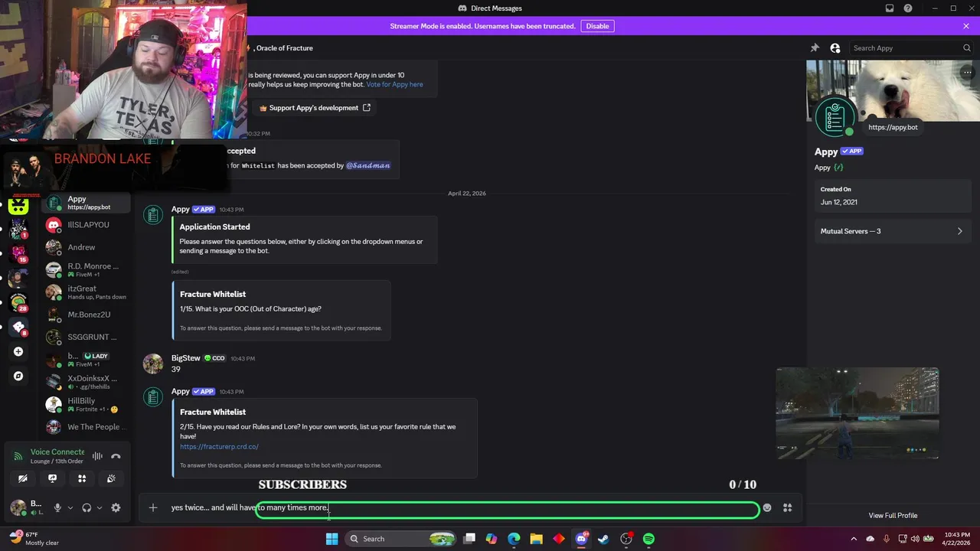Add a server with plus icon
980x551 pixels.
pyautogui.click(x=18, y=352)
